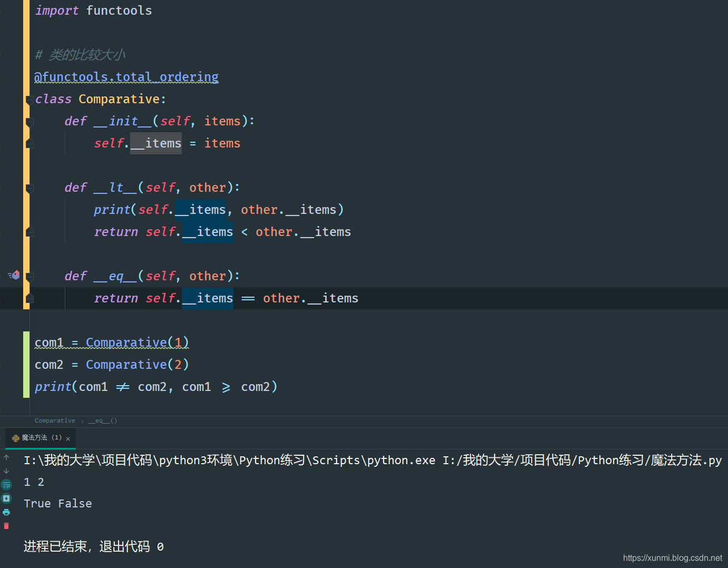The image size is (728, 568).
Task: Click com1 = Comparative(1) line
Action: click(x=112, y=342)
